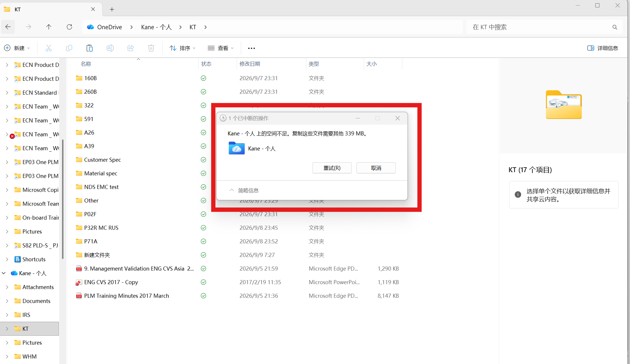Collapse 简略信息 in the dialog
Viewport: 630px width, 364px height.
click(x=244, y=190)
